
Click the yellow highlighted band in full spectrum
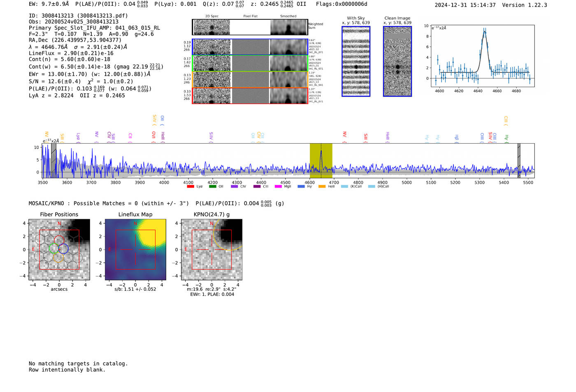pos(321,160)
